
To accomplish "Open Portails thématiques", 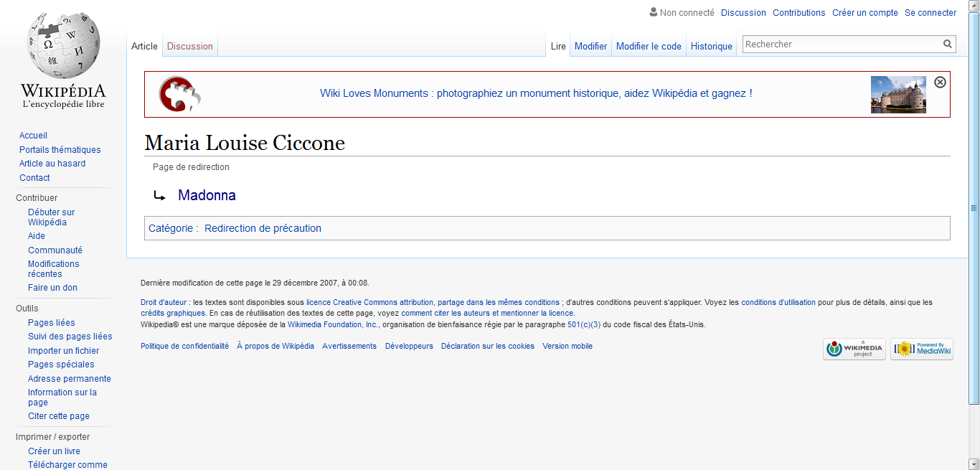I will (x=60, y=150).
